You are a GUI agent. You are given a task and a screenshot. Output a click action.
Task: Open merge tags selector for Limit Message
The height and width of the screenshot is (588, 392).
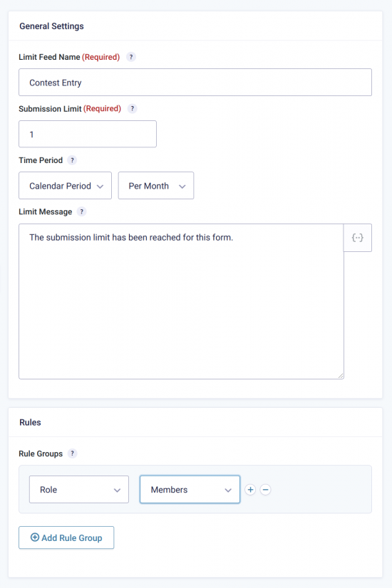[x=358, y=238]
